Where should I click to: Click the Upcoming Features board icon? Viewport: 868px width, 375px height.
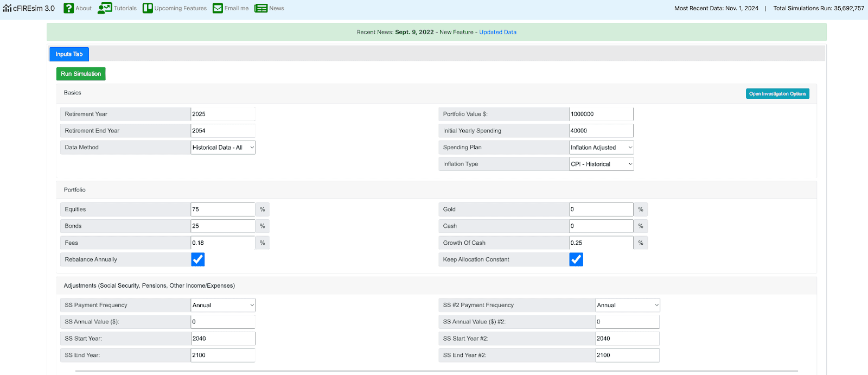(148, 8)
